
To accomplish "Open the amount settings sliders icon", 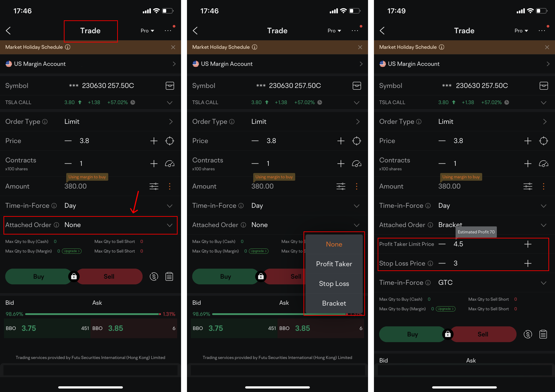I will point(154,186).
